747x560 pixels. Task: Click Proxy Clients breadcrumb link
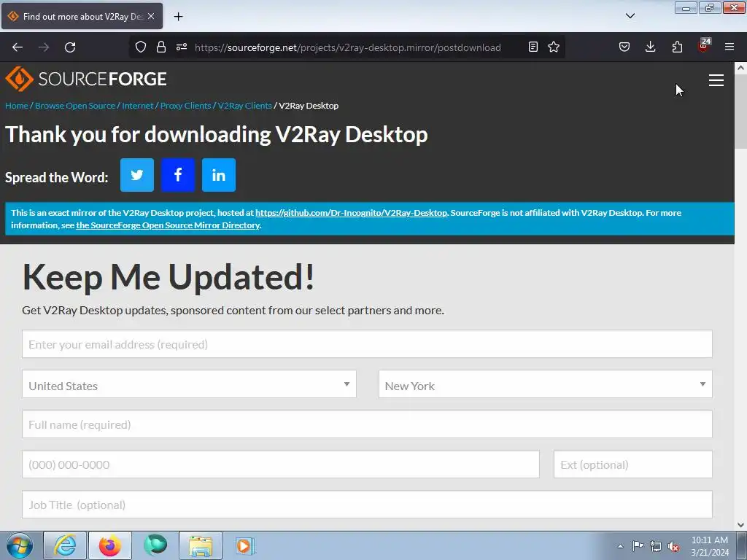coord(185,106)
